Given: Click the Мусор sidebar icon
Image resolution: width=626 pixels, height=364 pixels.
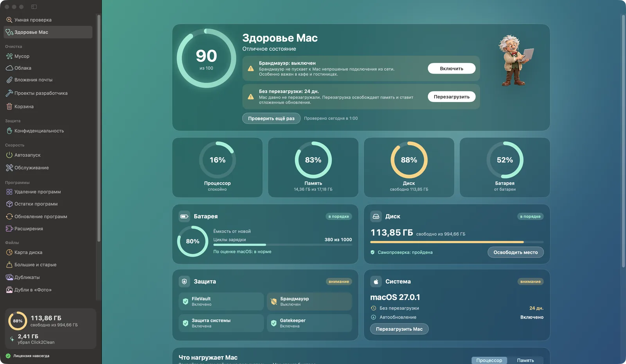Looking at the screenshot, I should 9,56.
